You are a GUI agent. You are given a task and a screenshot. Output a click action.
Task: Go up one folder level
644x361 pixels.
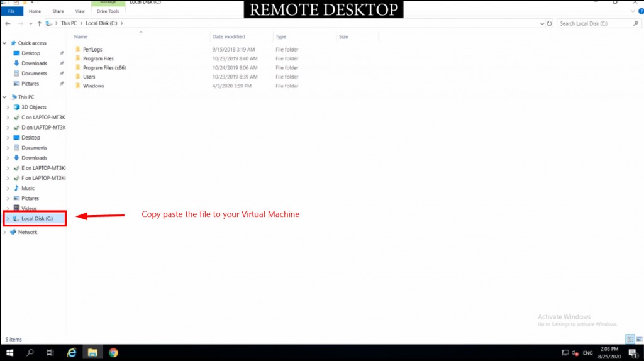40,23
